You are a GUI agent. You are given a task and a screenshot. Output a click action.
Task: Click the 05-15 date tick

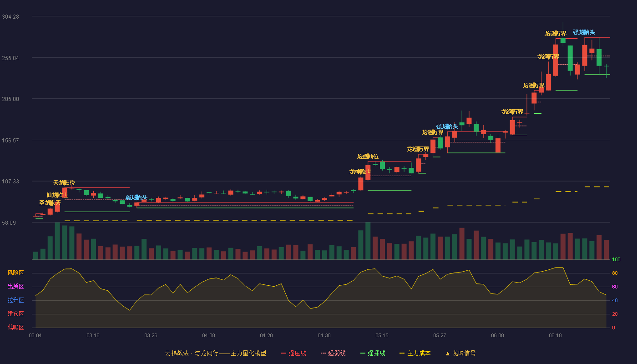382,335
